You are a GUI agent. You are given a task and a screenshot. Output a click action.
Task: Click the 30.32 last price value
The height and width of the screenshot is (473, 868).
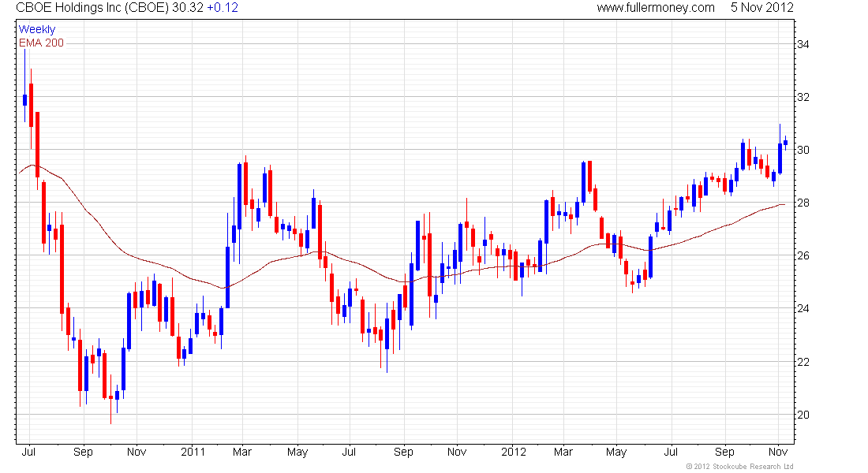tap(188, 8)
